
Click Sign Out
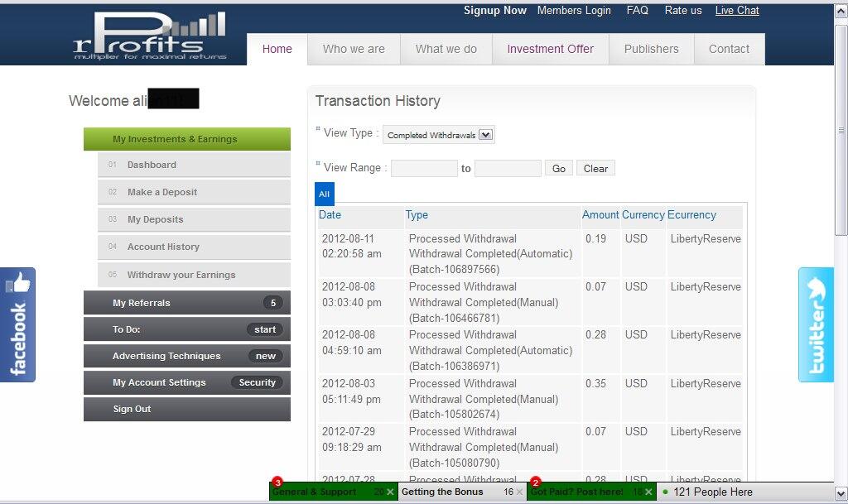pyautogui.click(x=186, y=409)
